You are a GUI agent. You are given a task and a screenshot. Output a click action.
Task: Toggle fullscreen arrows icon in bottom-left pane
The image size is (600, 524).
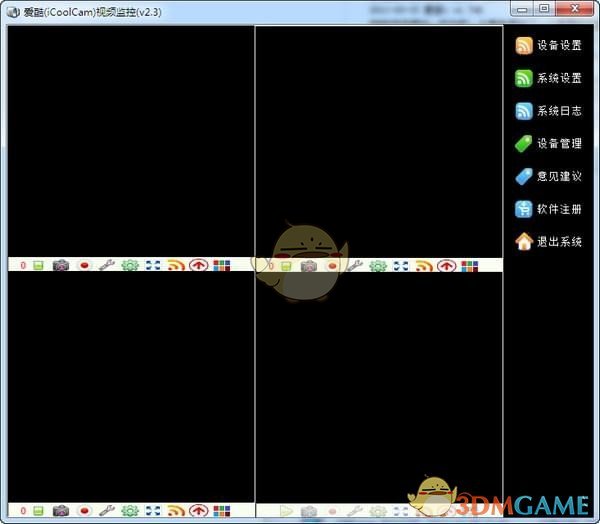coord(153,511)
